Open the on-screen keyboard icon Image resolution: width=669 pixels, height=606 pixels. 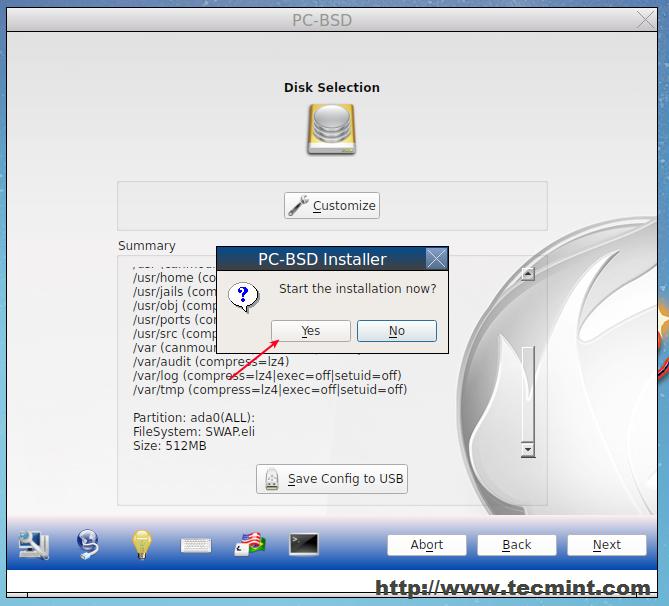(x=196, y=545)
